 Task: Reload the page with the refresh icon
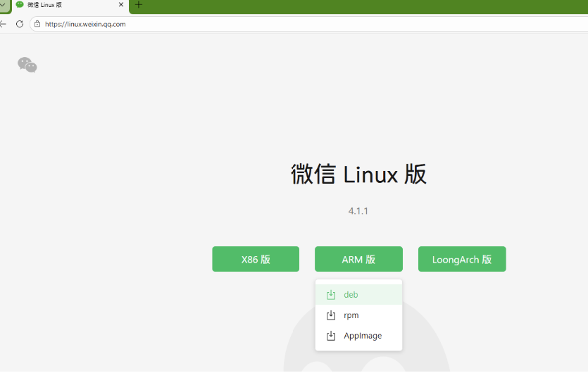click(20, 24)
